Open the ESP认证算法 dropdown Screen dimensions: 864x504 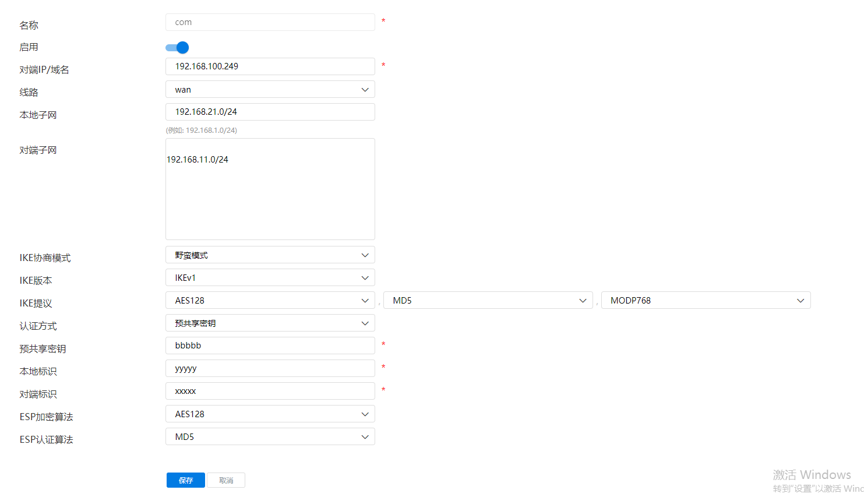pos(270,437)
